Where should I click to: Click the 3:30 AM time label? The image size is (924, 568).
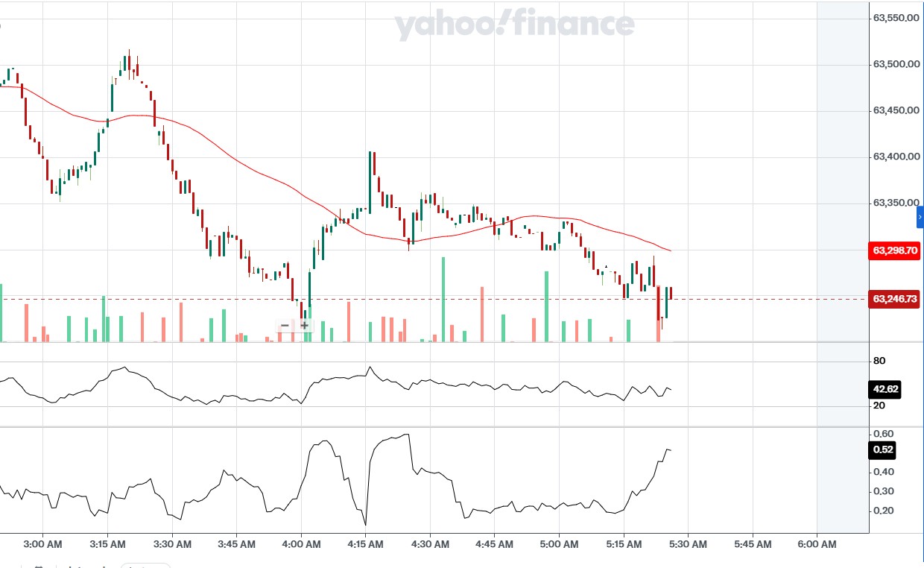pyautogui.click(x=172, y=544)
